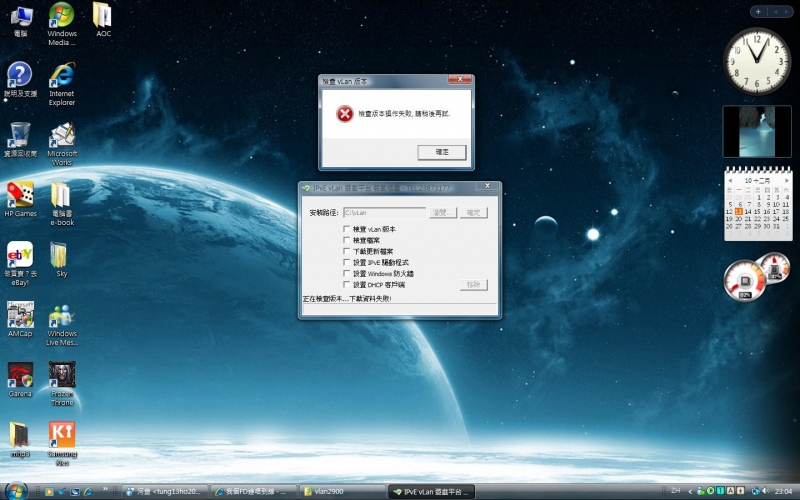Launch the Samsung Kies desktop shortcut
The image size is (800, 500).
(x=62, y=444)
